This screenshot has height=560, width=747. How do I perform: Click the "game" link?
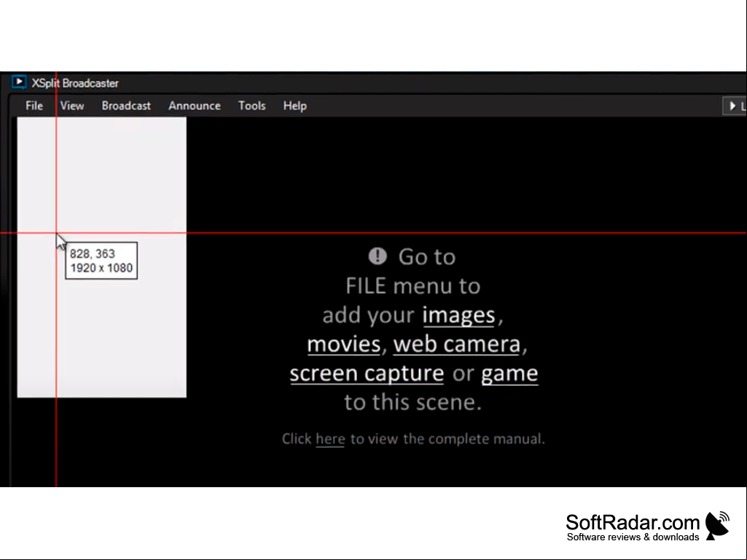(x=509, y=374)
